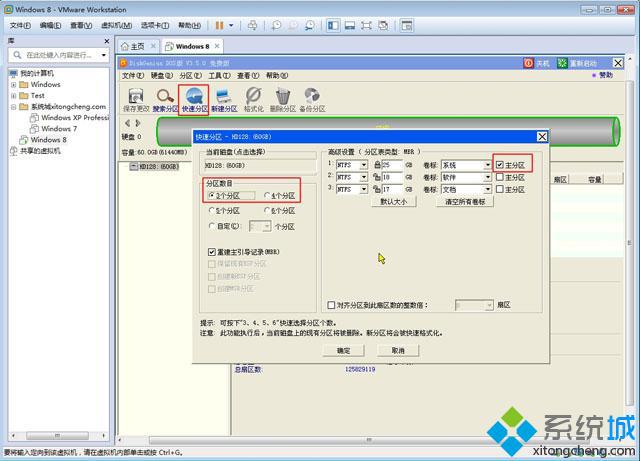Open DiskGenius Partition (分区) menu
Viewport: 640px width, 461px height.
tap(191, 76)
